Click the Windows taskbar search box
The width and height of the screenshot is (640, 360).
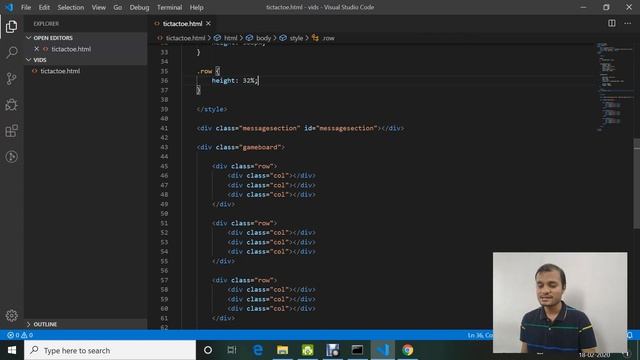110,350
